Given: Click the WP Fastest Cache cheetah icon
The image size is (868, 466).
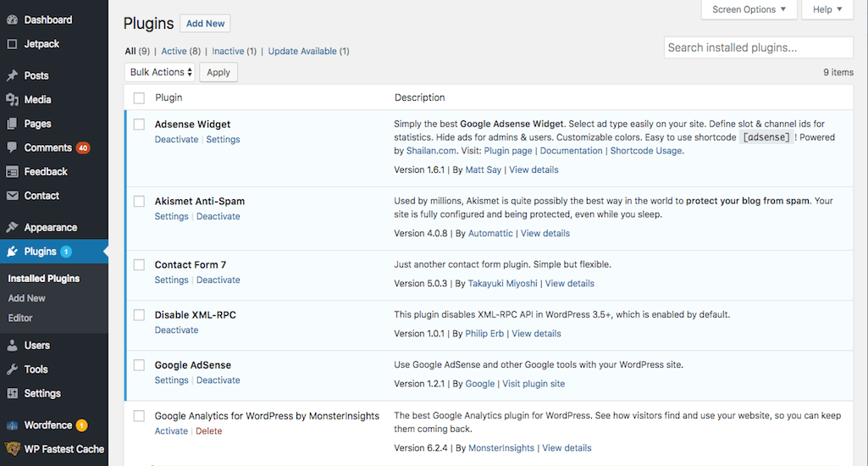Looking at the screenshot, I should 12,449.
